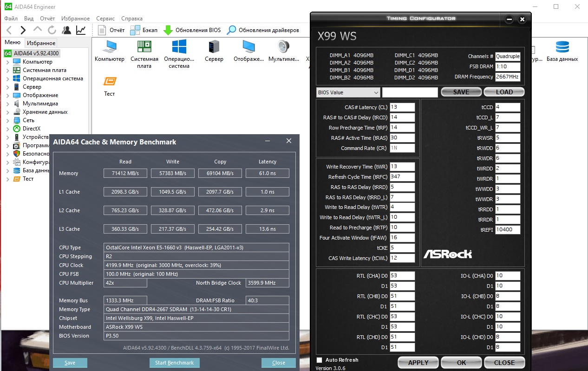Image resolution: width=588 pixels, height=371 pixels.
Task: Click APPLY in the Timing Configurator
Action: 418,363
